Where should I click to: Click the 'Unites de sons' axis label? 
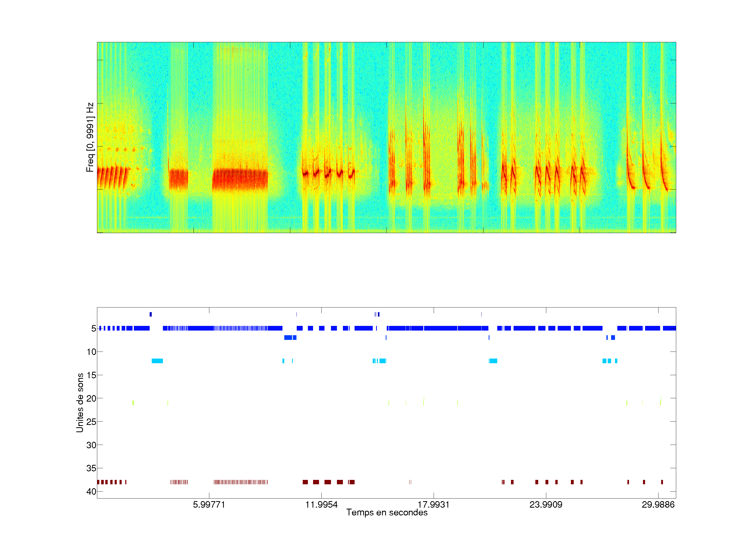coord(80,402)
